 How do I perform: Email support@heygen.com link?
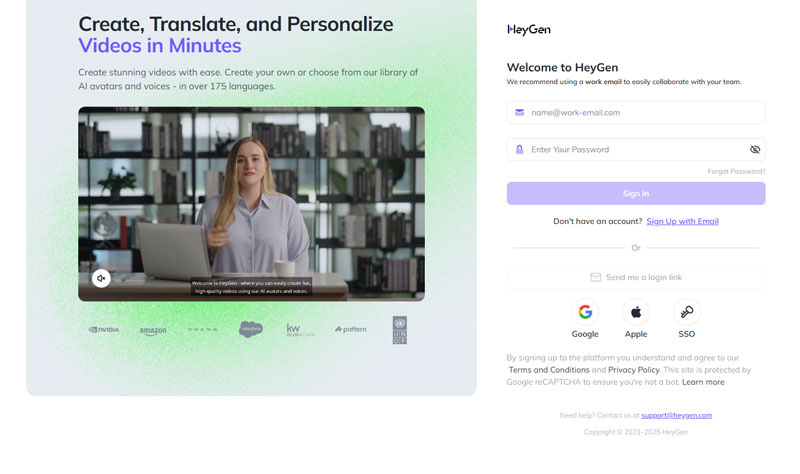tap(677, 415)
